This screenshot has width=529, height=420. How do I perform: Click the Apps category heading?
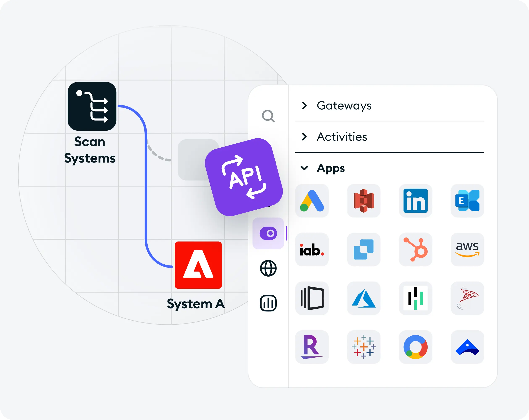point(330,169)
